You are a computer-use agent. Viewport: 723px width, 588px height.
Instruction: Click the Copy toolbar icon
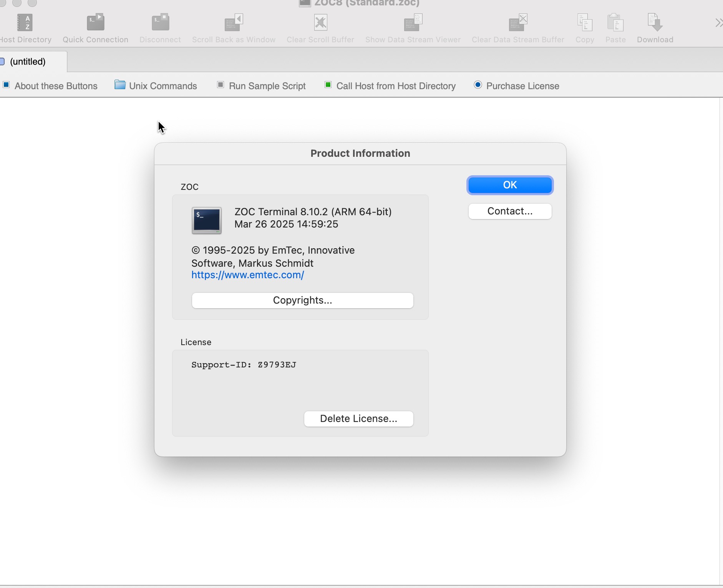pos(585,23)
